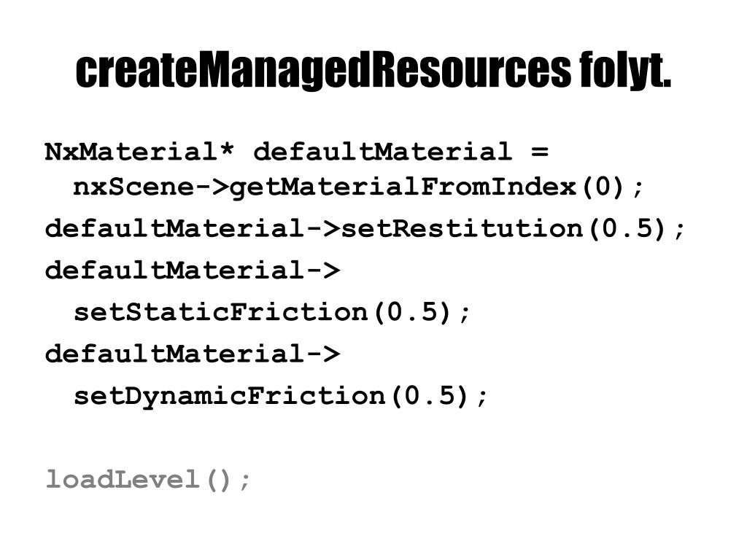Click the setDynamicFriction(0.5); line
Image resolution: width=747 pixels, height=560 pixels.
pos(281,396)
